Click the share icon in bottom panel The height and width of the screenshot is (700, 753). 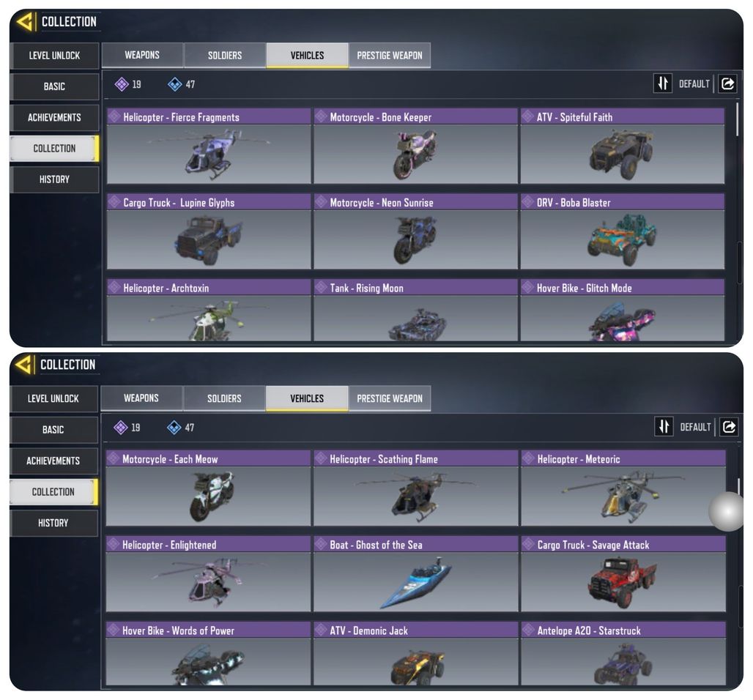tap(729, 427)
